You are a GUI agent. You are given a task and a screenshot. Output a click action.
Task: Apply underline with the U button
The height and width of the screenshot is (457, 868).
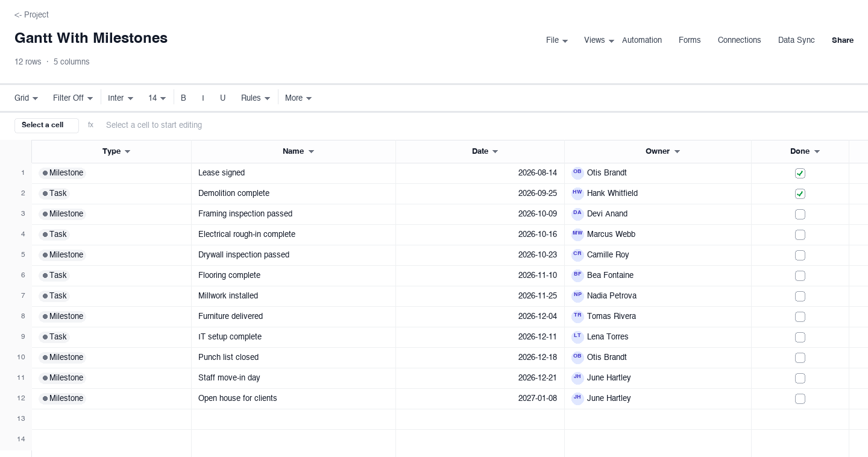click(x=222, y=98)
